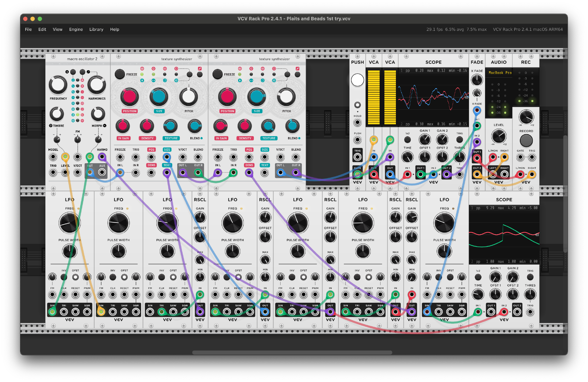Open the Edit menu

(42, 29)
